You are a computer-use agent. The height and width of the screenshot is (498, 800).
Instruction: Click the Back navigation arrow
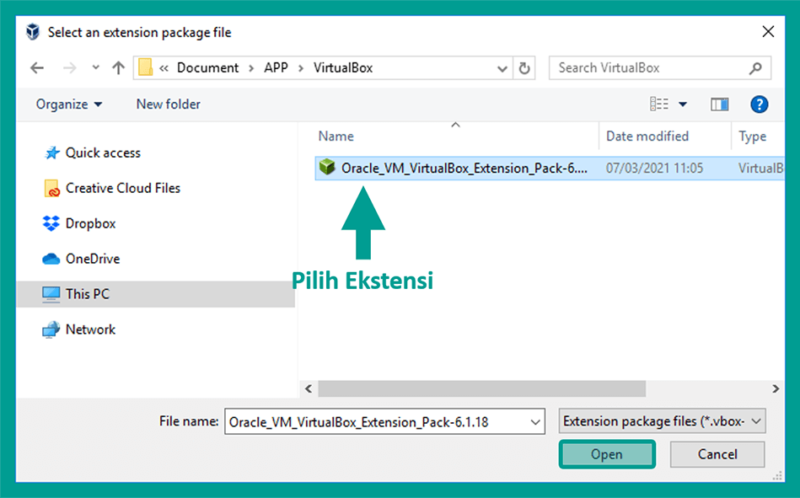tap(37, 68)
